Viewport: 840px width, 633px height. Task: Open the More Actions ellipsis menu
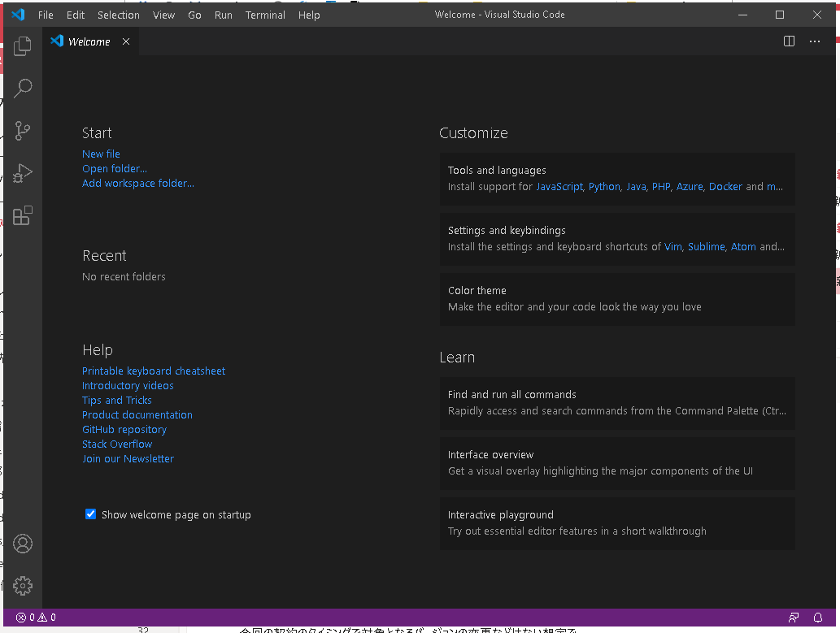[815, 41]
